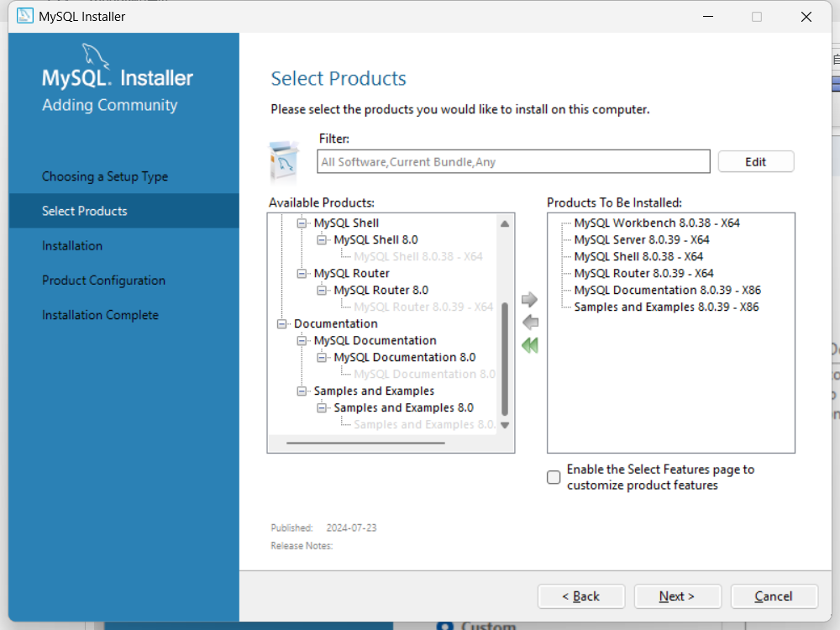Collapse the MySQL Router tree node
Image resolution: width=840 pixels, height=630 pixels.
pyautogui.click(x=302, y=273)
